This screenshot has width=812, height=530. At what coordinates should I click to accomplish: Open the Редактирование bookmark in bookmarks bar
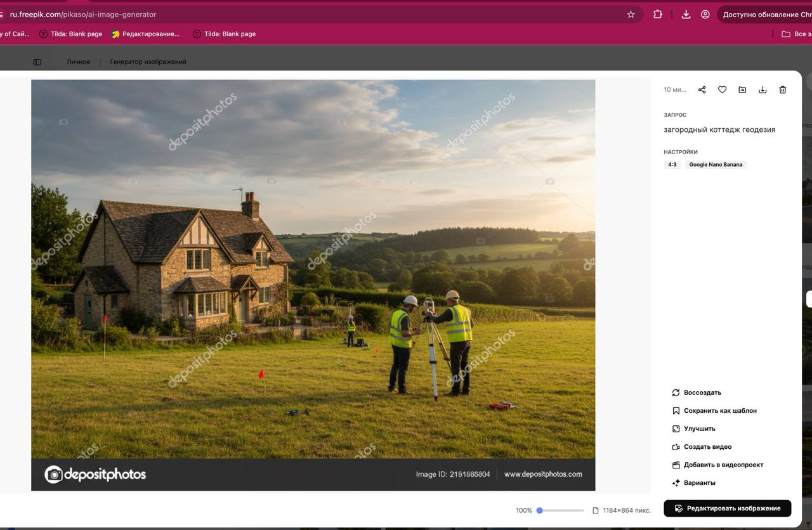150,34
